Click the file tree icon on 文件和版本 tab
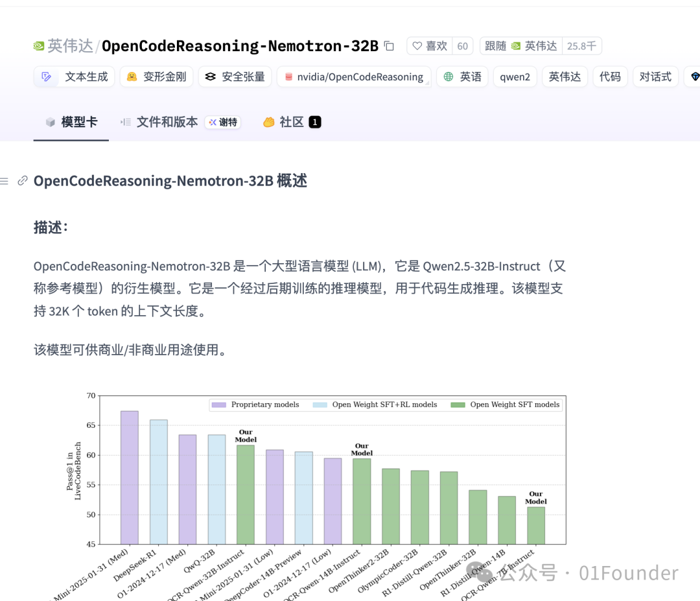 [x=126, y=122]
